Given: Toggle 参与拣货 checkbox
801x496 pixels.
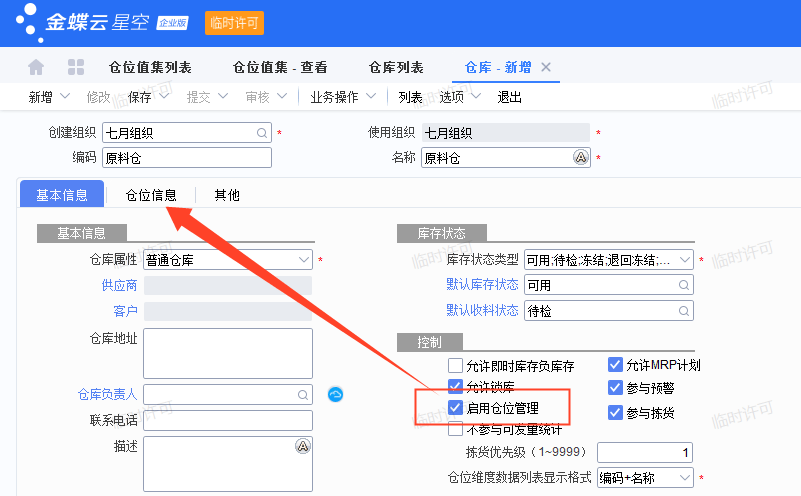Looking at the screenshot, I should pyautogui.click(x=616, y=412).
